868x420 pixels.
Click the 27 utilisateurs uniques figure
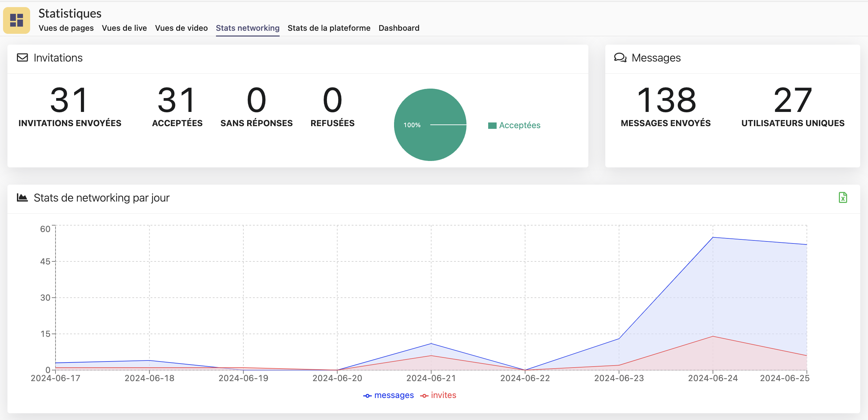coord(793,100)
